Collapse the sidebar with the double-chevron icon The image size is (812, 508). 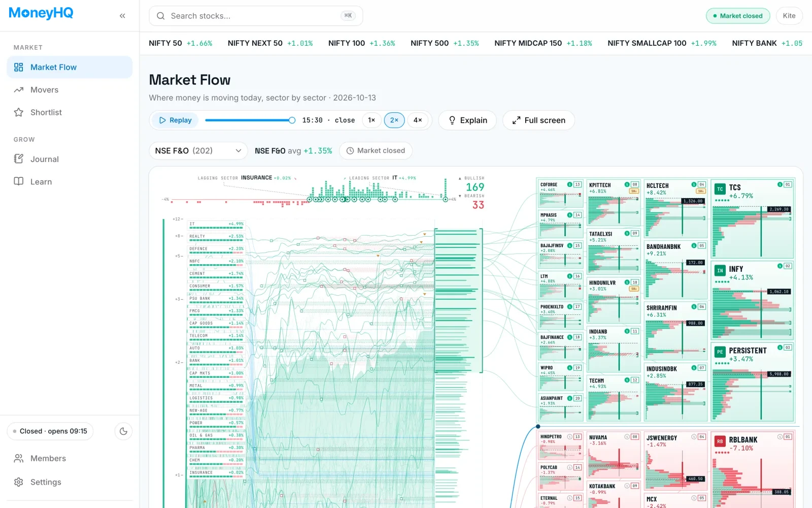pos(122,16)
